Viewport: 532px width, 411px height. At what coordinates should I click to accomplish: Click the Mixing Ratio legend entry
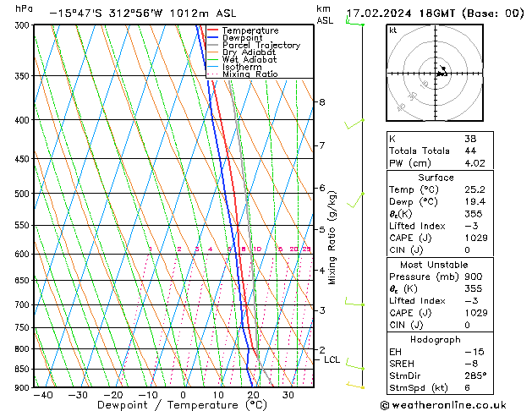(x=242, y=74)
